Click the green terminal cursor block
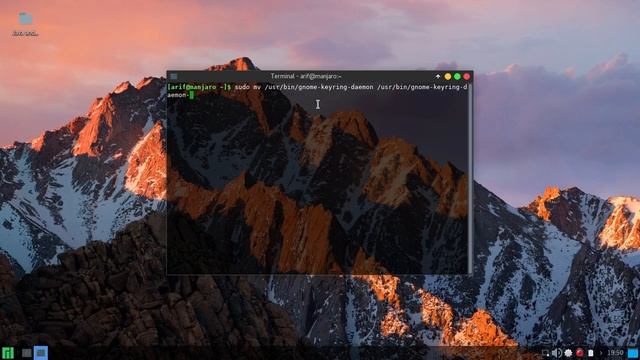The height and width of the screenshot is (360, 640). (x=191, y=95)
